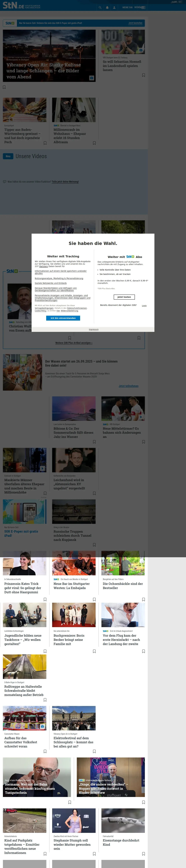This screenshot has height=868, width=186.
Task: Open the user account icon in the header
Action: [x=114, y=7]
